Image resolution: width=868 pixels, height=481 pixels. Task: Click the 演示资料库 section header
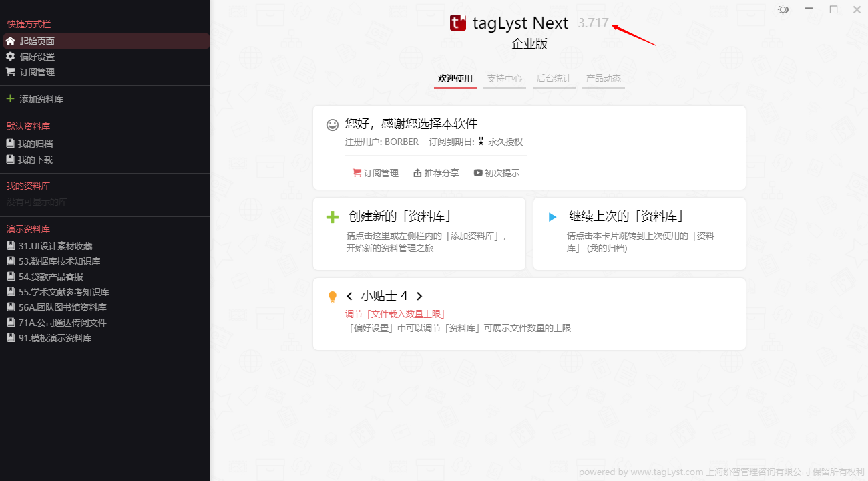pos(29,229)
